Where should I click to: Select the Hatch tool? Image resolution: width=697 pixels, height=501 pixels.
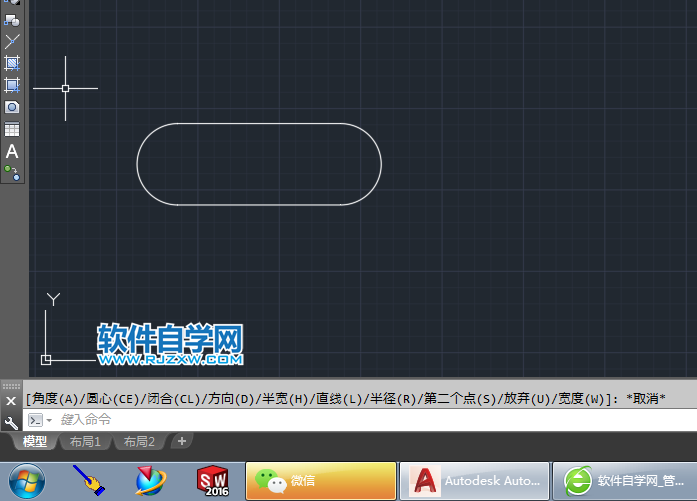point(12,63)
